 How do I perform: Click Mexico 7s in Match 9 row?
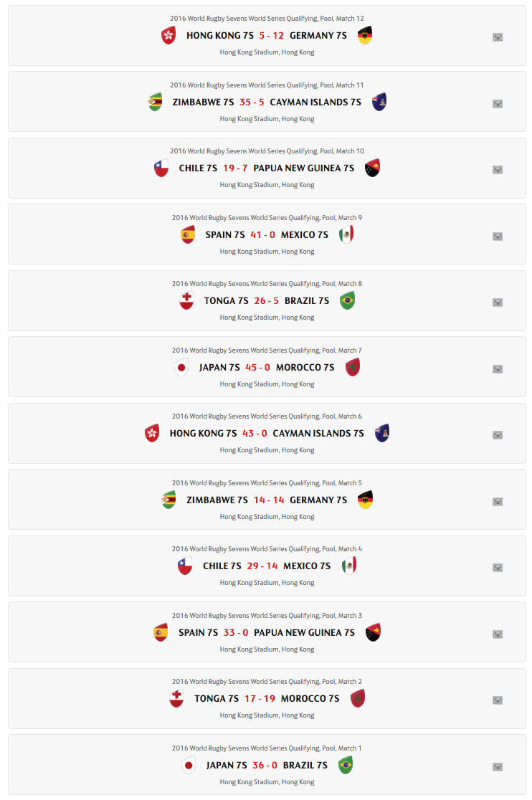click(x=305, y=234)
